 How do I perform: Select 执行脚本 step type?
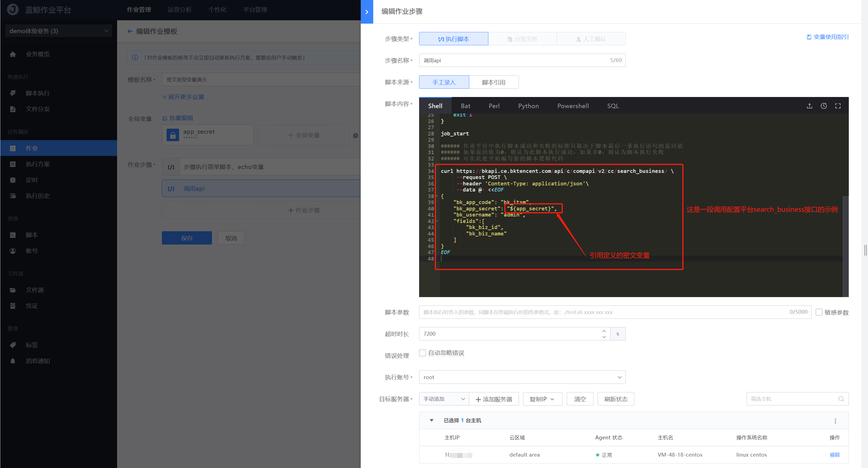[x=453, y=39]
